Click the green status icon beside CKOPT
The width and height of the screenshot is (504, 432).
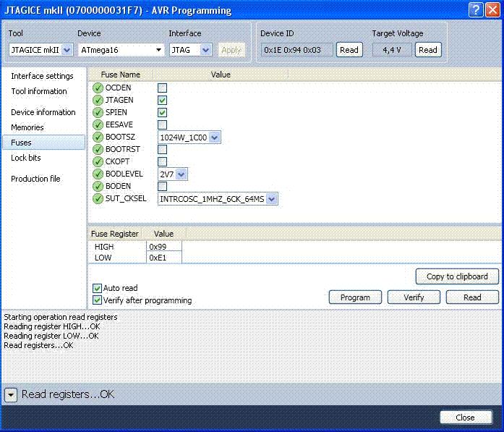(x=98, y=161)
